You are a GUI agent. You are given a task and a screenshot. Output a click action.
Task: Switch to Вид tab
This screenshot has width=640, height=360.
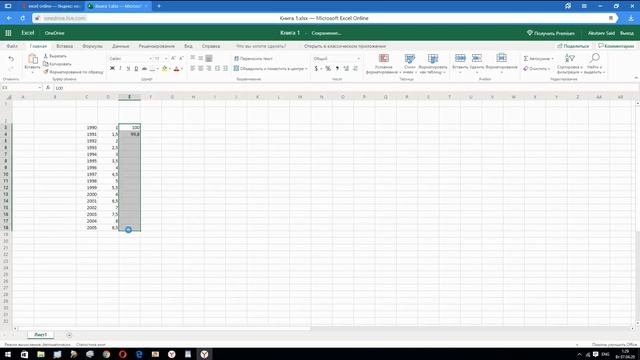(x=188, y=46)
